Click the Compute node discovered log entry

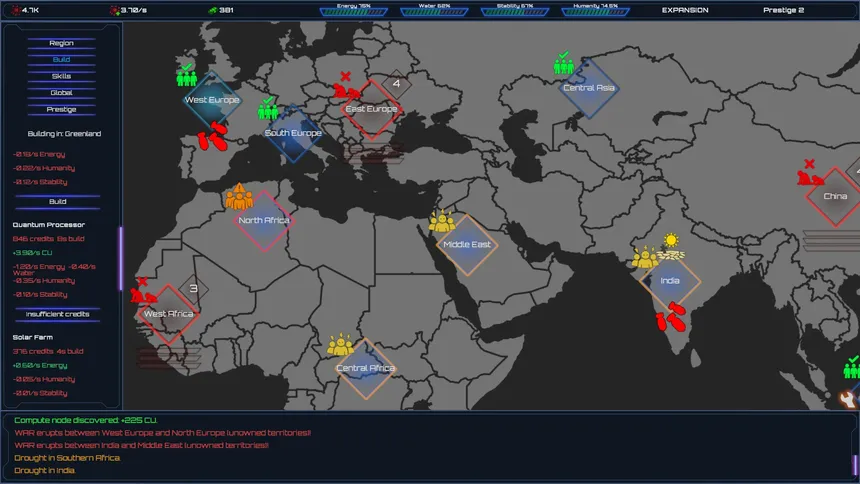(x=86, y=420)
